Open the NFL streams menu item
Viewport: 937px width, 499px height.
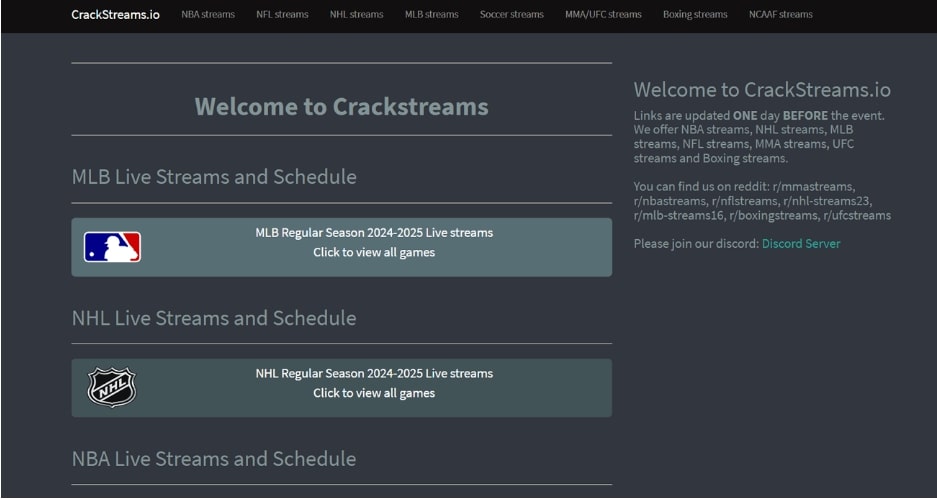tap(282, 14)
